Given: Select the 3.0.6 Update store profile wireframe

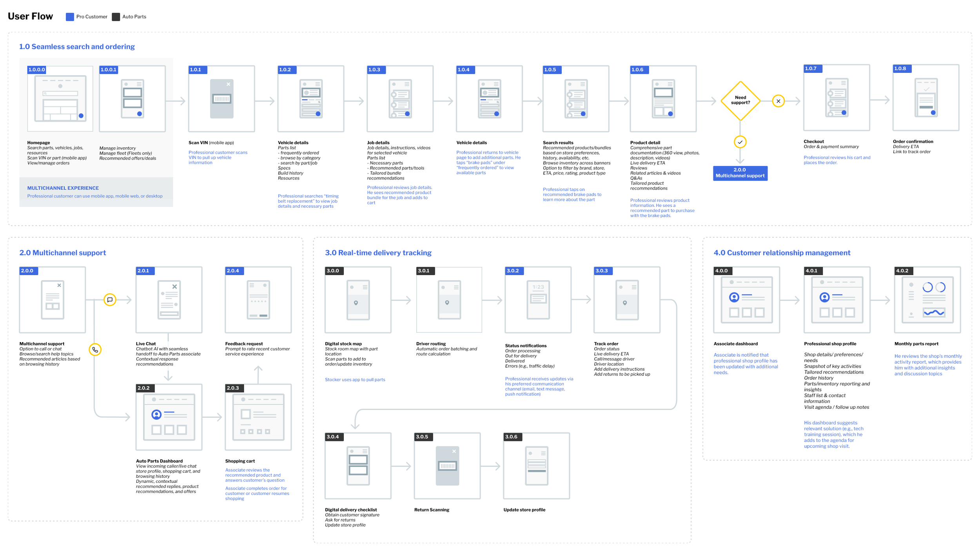Looking at the screenshot, I should (537, 466).
